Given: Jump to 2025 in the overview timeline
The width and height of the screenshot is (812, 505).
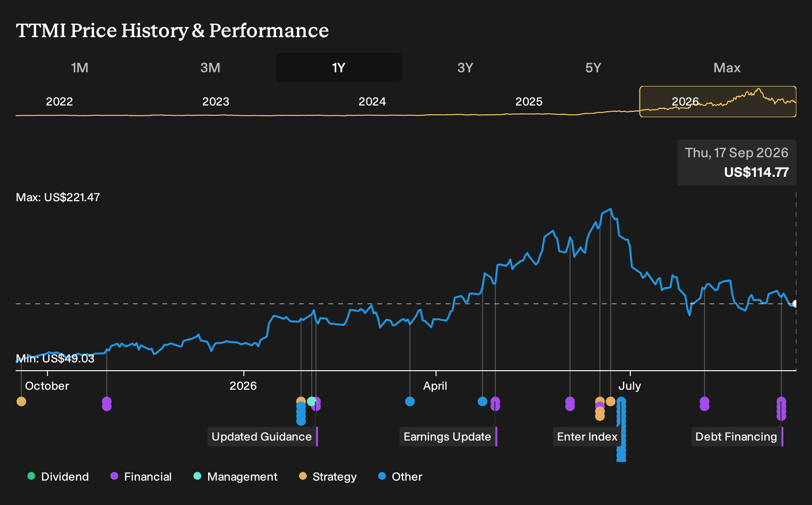Looking at the screenshot, I should point(529,102).
